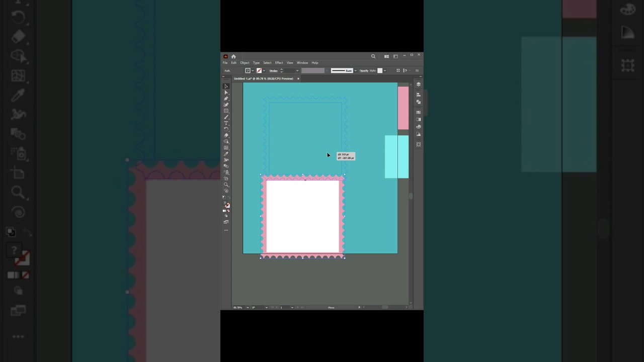Open the Type menu
Screen dimensions: 644x362
click(256, 62)
